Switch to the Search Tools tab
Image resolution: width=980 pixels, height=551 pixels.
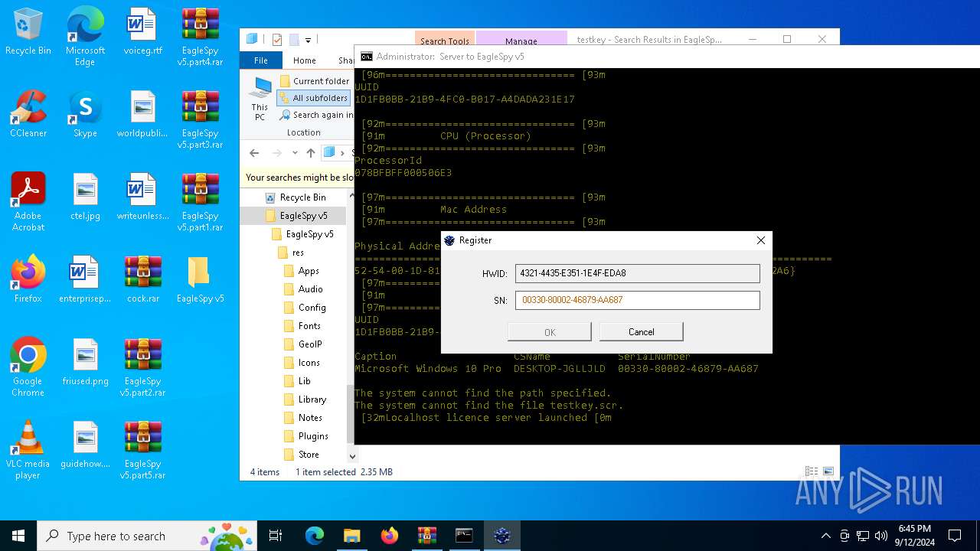445,41
